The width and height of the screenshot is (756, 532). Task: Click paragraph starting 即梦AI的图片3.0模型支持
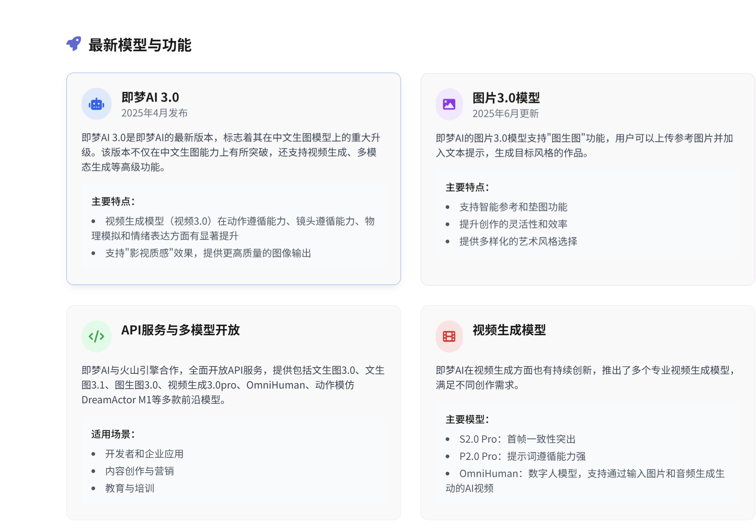[x=584, y=146]
